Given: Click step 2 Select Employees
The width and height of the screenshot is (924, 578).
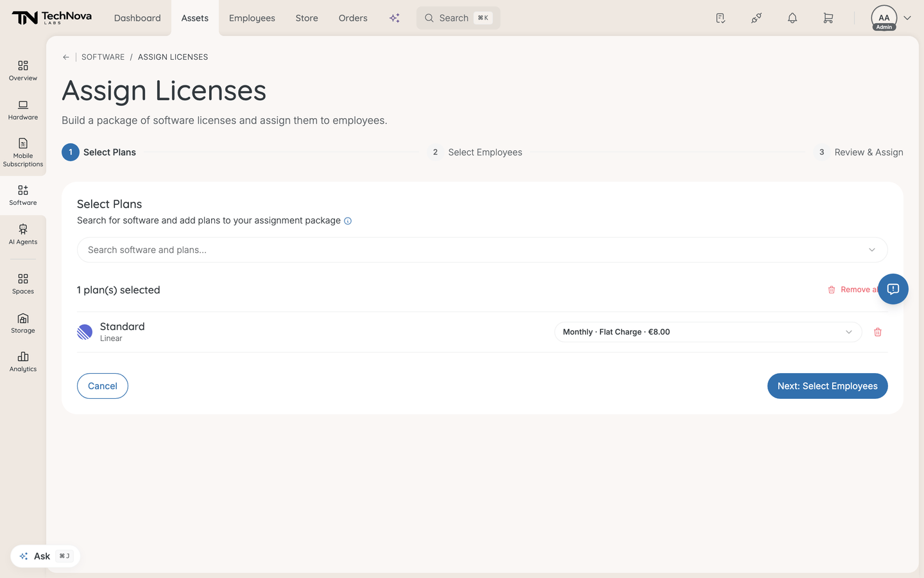Looking at the screenshot, I should [x=475, y=152].
